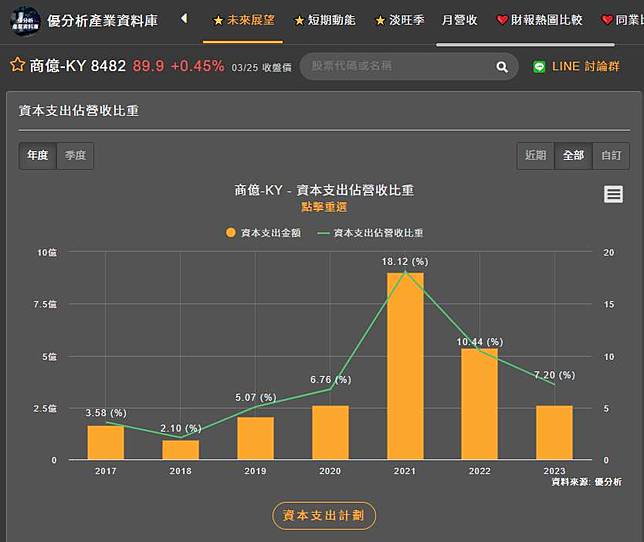Click the heart icon before 財報熱圖比較
The width and height of the screenshot is (644, 542).
[x=502, y=20]
